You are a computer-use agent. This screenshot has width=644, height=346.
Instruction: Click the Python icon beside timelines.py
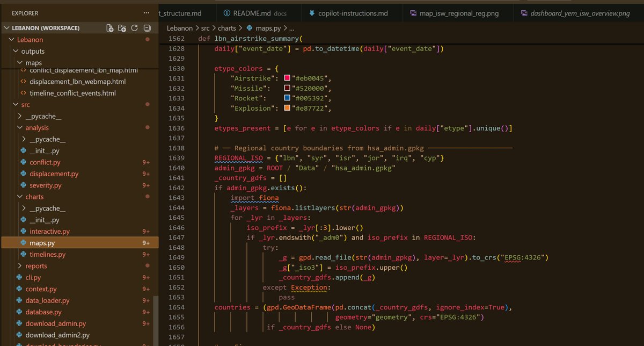point(24,255)
